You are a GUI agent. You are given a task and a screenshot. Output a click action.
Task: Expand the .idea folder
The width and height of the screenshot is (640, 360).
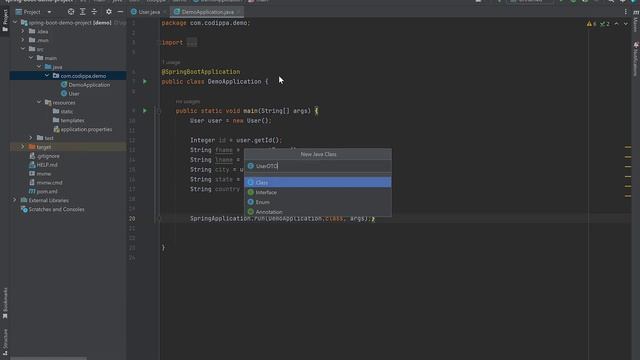(23, 31)
